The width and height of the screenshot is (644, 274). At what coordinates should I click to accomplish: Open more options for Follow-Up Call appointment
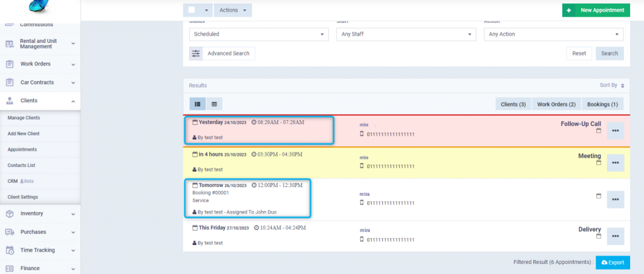[x=615, y=131]
